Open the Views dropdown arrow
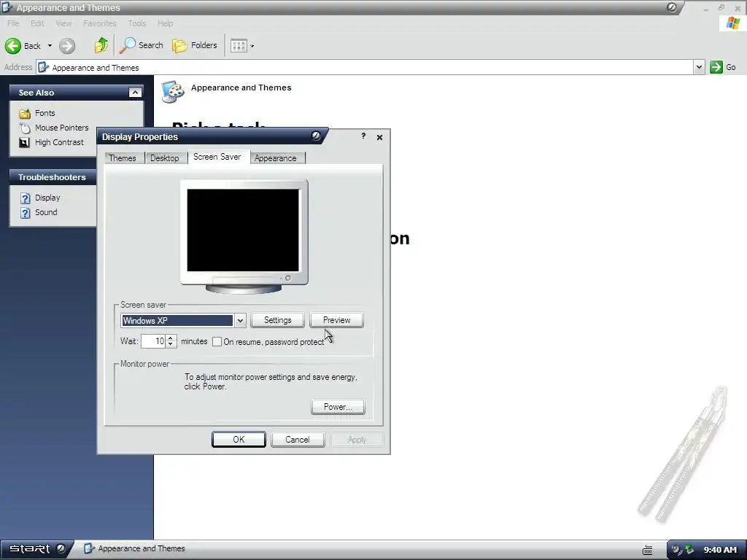The image size is (747, 560). pos(252,46)
